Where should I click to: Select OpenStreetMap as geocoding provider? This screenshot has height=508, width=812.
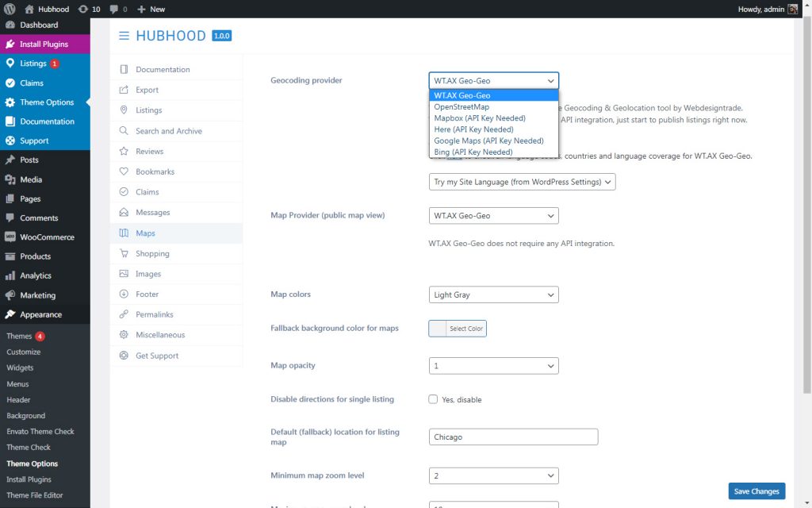click(462, 106)
